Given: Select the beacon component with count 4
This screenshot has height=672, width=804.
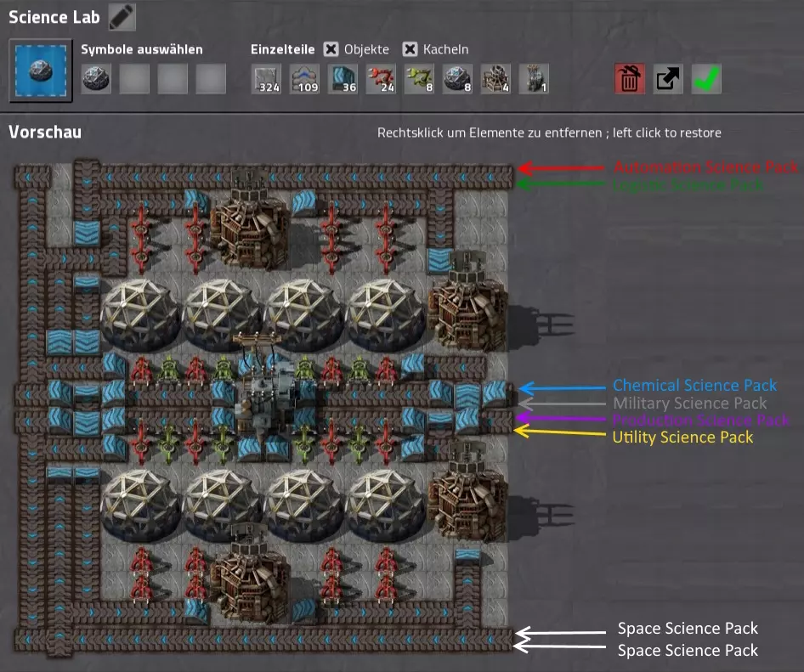Looking at the screenshot, I should click(495, 78).
